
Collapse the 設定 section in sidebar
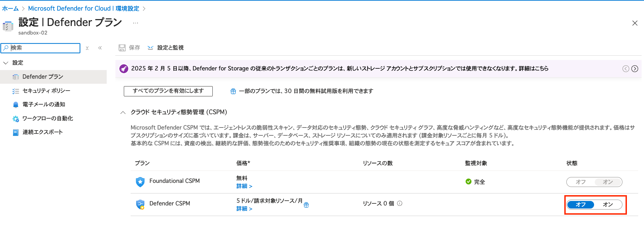pos(5,63)
